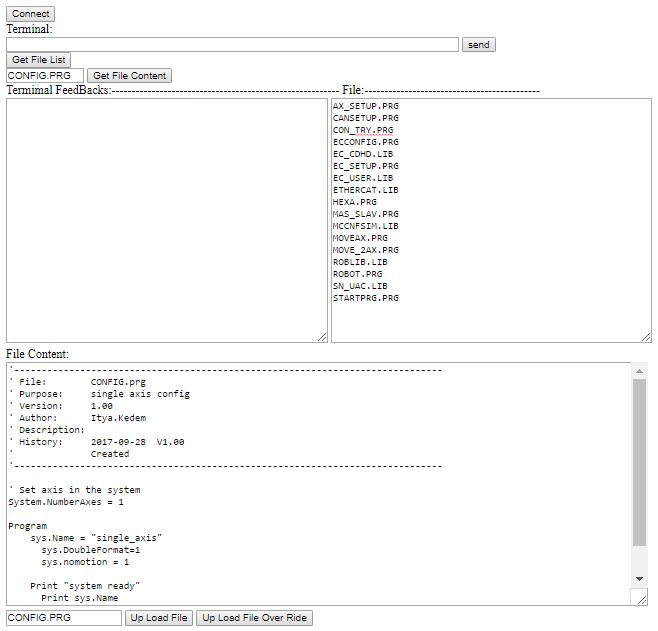Select EC_SETUP.PRG in the file list
Viewport: 658px width, 631px height.
[366, 166]
